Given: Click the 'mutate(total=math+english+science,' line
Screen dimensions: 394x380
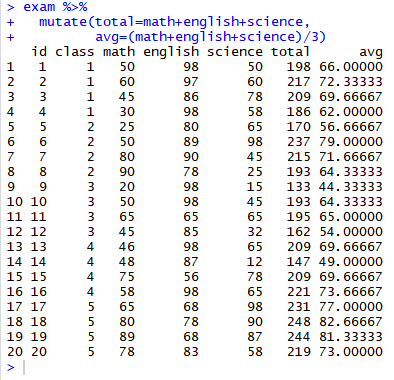Looking at the screenshot, I should coord(174,22).
